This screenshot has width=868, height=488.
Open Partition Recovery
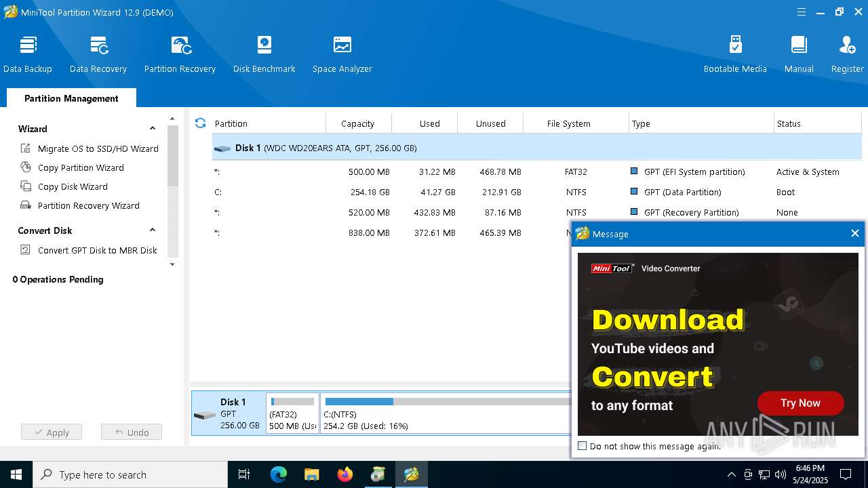[180, 54]
